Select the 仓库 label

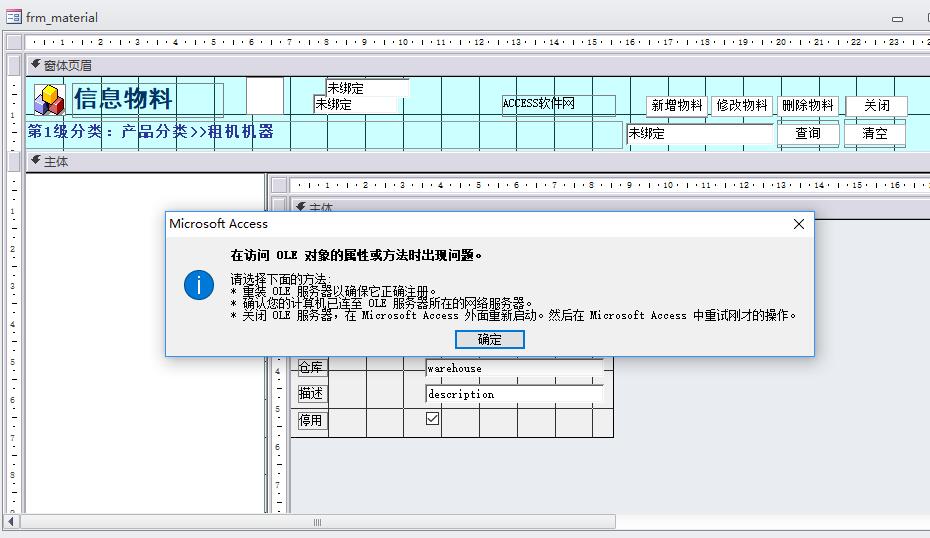[312, 368]
